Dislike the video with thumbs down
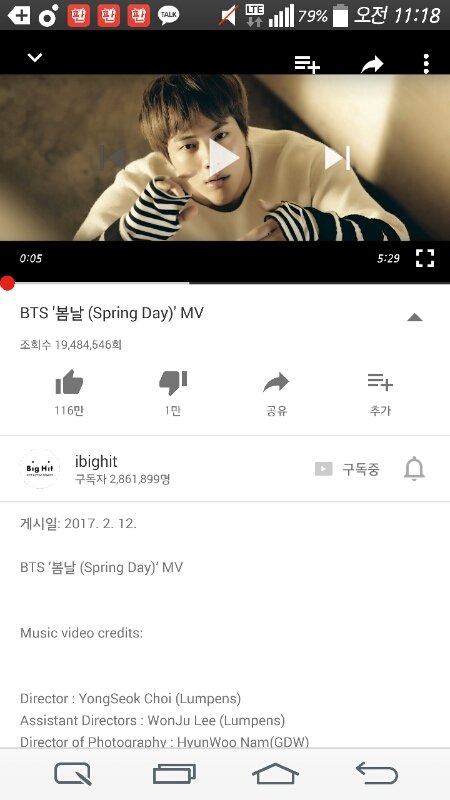This screenshot has height=800, width=450. [x=173, y=393]
